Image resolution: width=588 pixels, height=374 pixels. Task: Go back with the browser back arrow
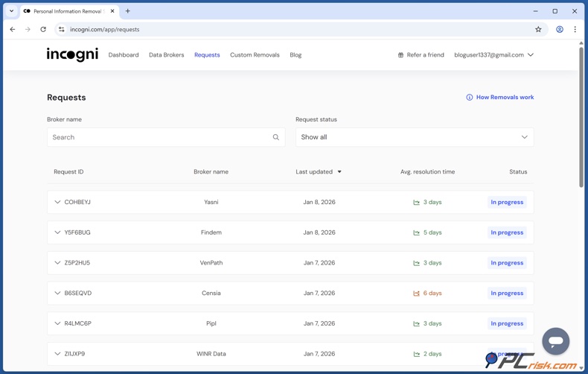13,29
